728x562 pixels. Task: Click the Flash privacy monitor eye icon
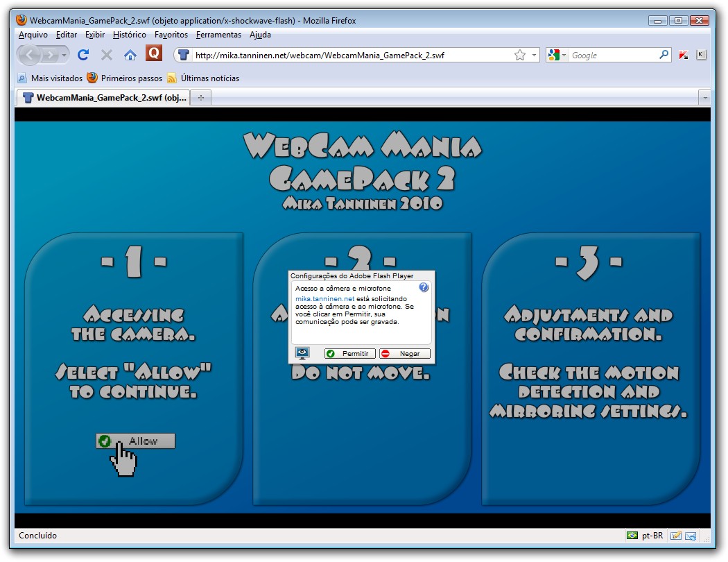(x=302, y=353)
